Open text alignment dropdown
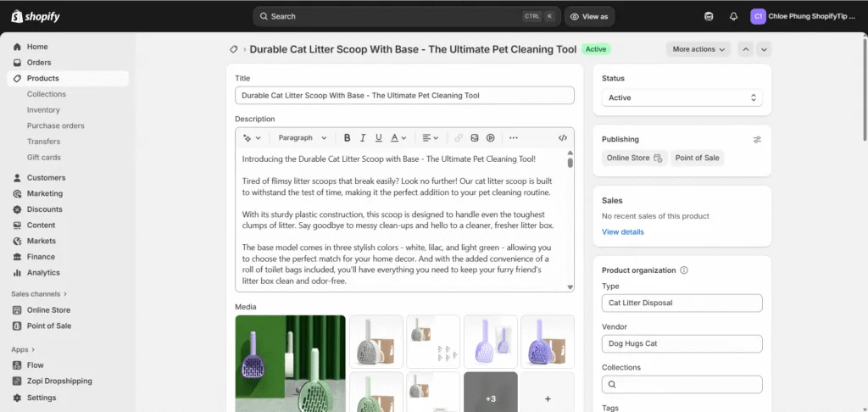This screenshot has width=868, height=412. point(430,138)
